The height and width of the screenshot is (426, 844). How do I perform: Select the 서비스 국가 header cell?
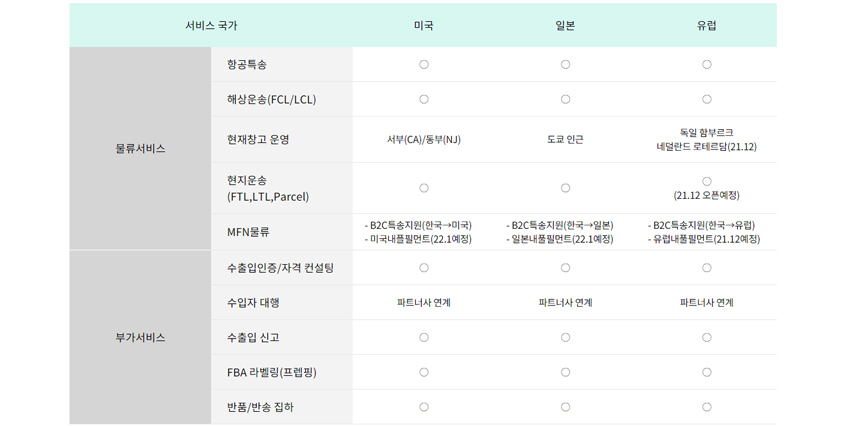[x=211, y=25]
